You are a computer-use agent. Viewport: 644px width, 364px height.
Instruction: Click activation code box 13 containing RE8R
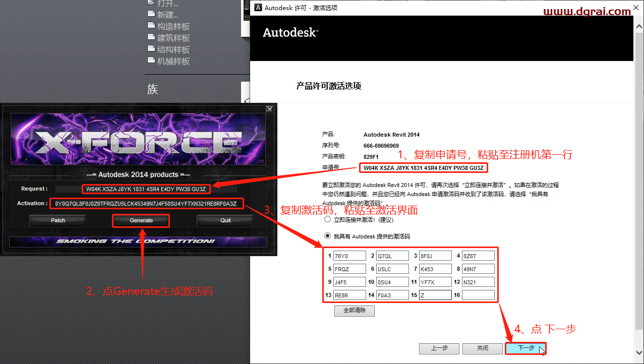(x=349, y=295)
